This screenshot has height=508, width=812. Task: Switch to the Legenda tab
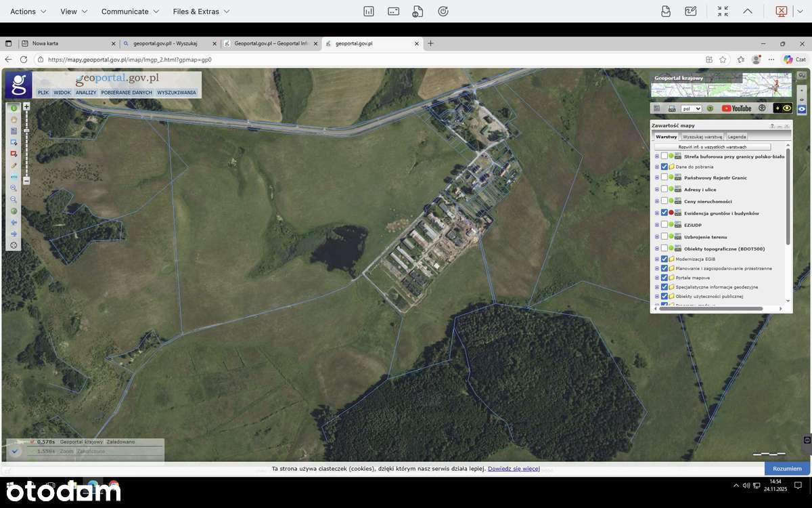point(737,136)
